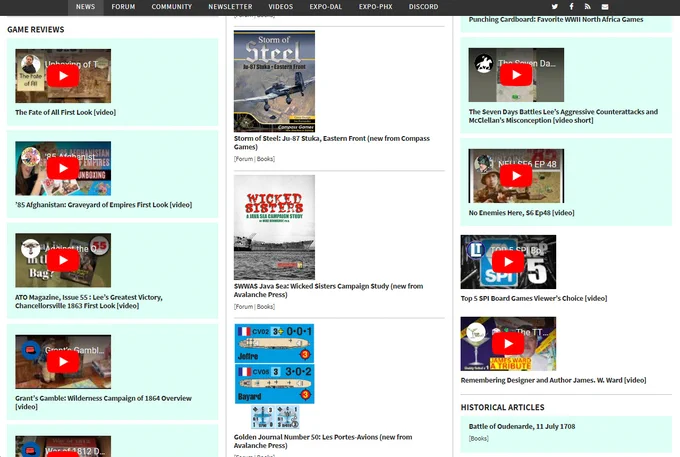The image size is (680, 457).
Task: Click the GAME REVIEWS heading
Action: pyautogui.click(x=36, y=29)
